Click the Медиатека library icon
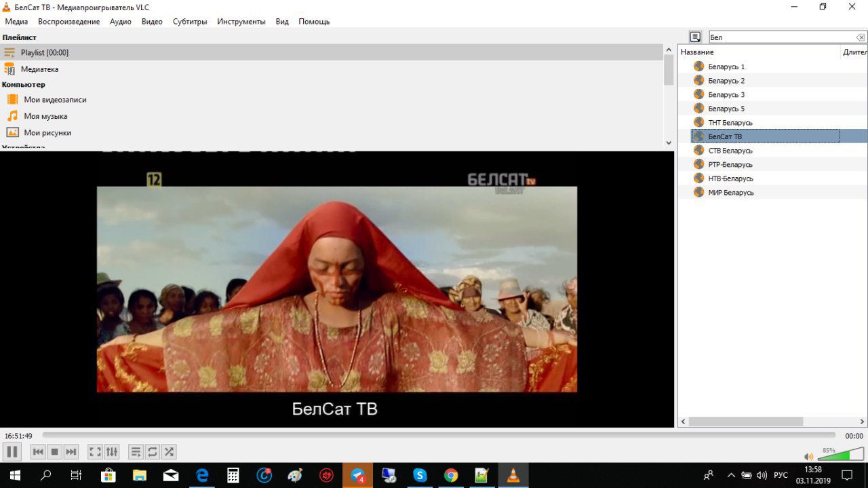The width and height of the screenshot is (868, 488). pos(9,69)
